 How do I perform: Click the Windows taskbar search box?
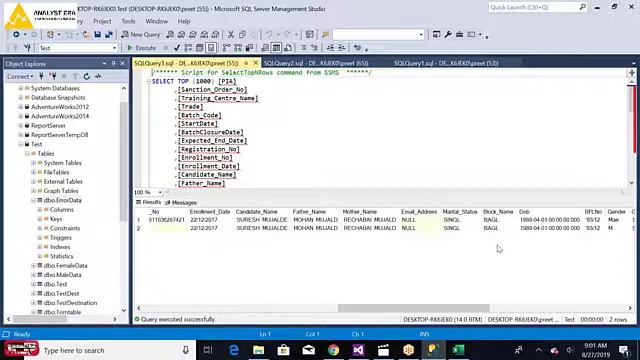pos(110,350)
